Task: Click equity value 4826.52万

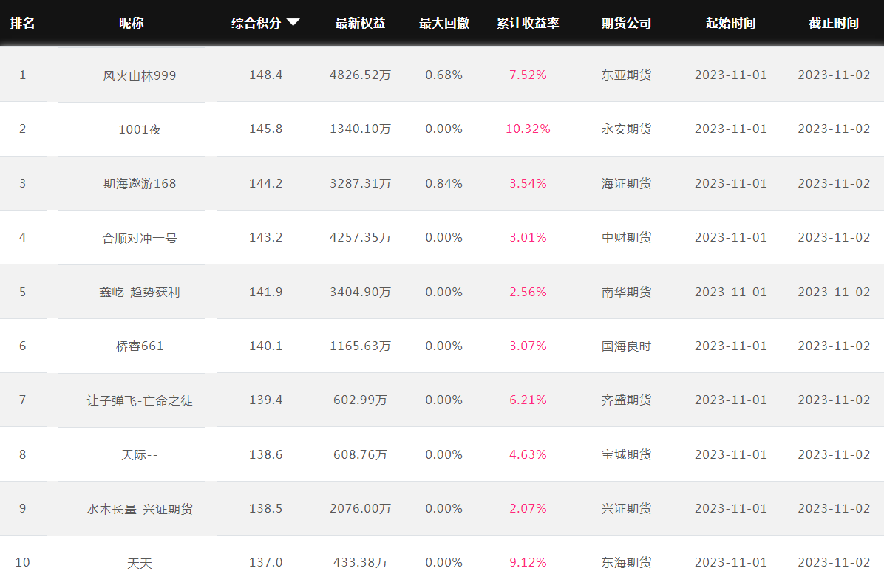Action: [x=360, y=75]
